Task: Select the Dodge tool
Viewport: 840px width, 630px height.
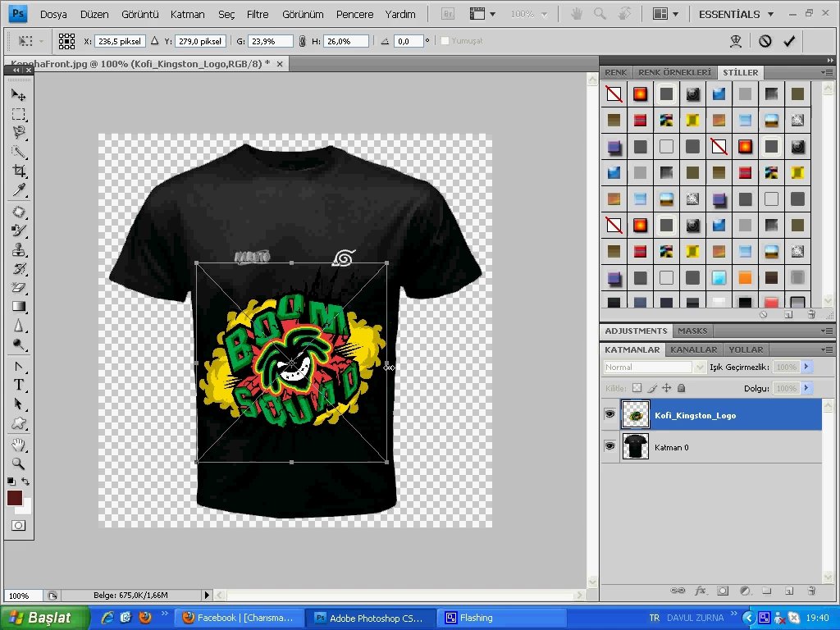Action: click(19, 345)
